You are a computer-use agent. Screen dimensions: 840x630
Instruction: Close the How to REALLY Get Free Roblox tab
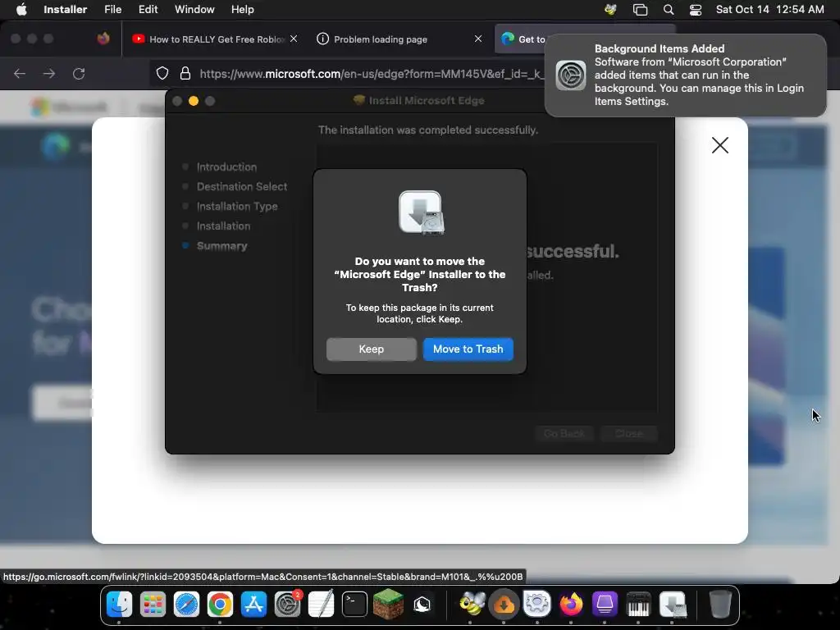pyautogui.click(x=294, y=39)
